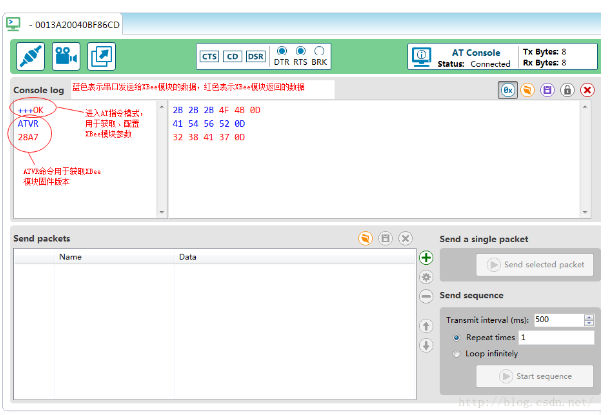Click hex line 32 38 41 37 0D
Viewport: 614px width, 415px height.
coord(209,137)
